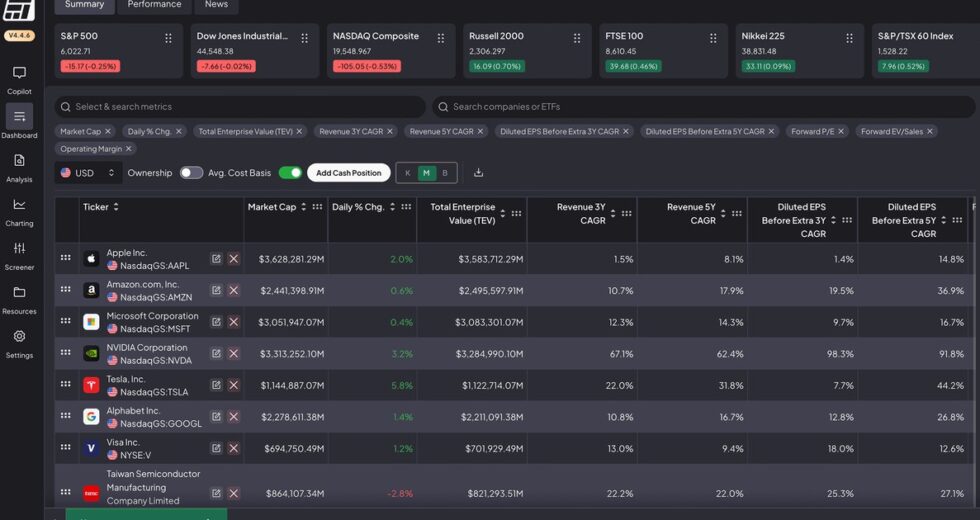Switch to the News tab
Screen dimensions: 980x520
(x=216, y=5)
